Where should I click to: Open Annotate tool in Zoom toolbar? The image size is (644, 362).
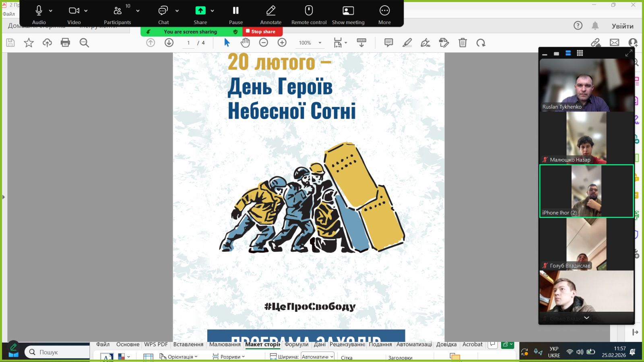point(270,14)
